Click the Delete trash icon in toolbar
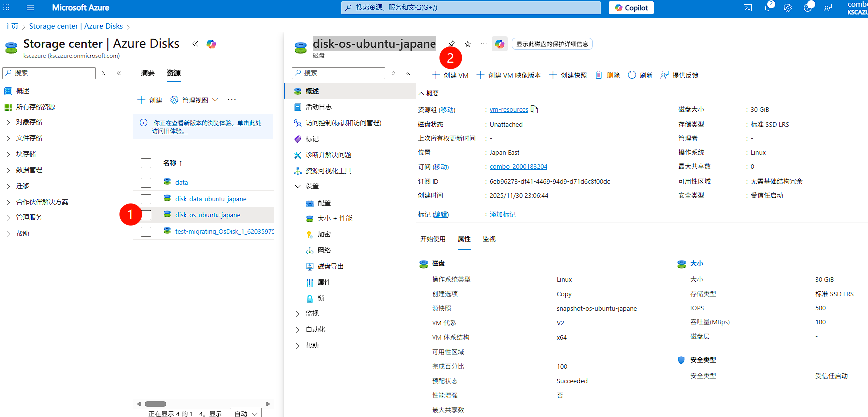Screen dimensions: 868x417 point(599,75)
